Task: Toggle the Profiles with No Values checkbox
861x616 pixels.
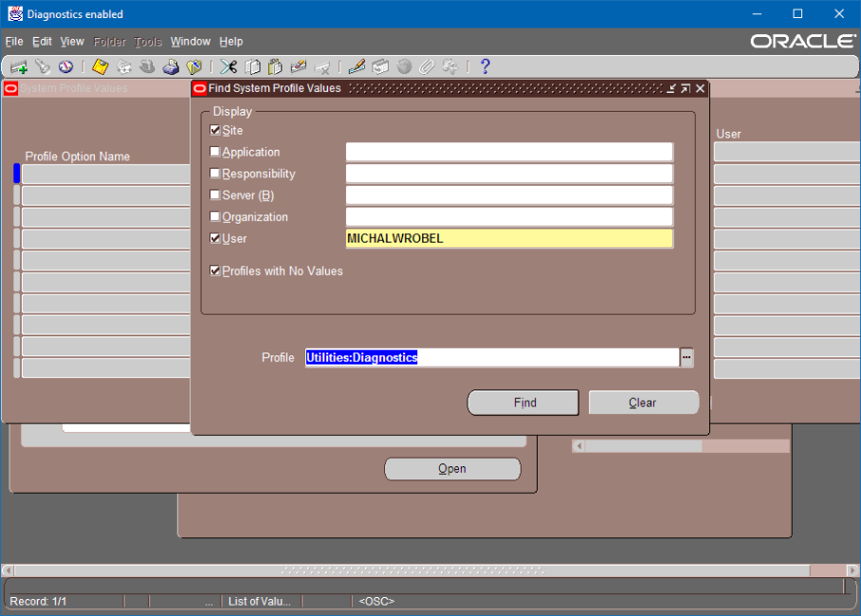Action: [x=215, y=271]
